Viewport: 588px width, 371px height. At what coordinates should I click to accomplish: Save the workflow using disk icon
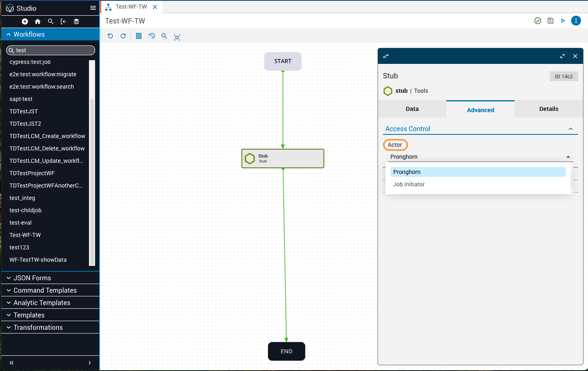point(551,21)
